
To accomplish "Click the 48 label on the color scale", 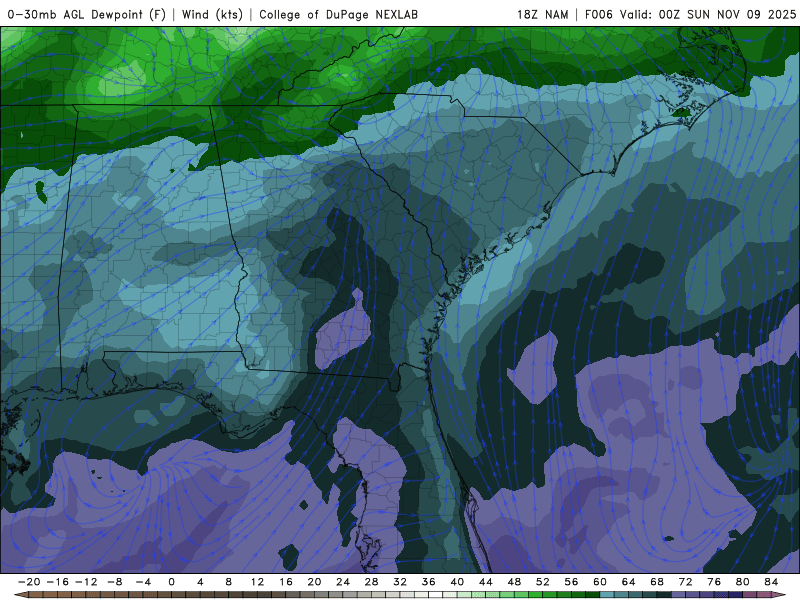I will coord(514,582).
